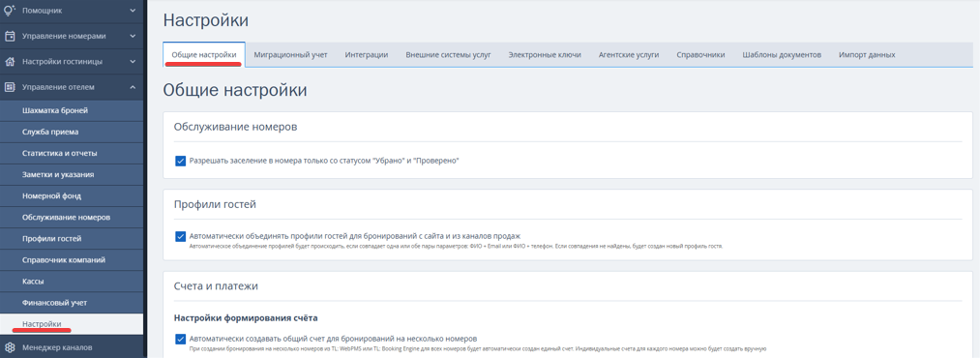Viewport: 980px width, 358px height.
Task: Click the house icon beside Настройки гостиницы
Action: click(x=10, y=62)
